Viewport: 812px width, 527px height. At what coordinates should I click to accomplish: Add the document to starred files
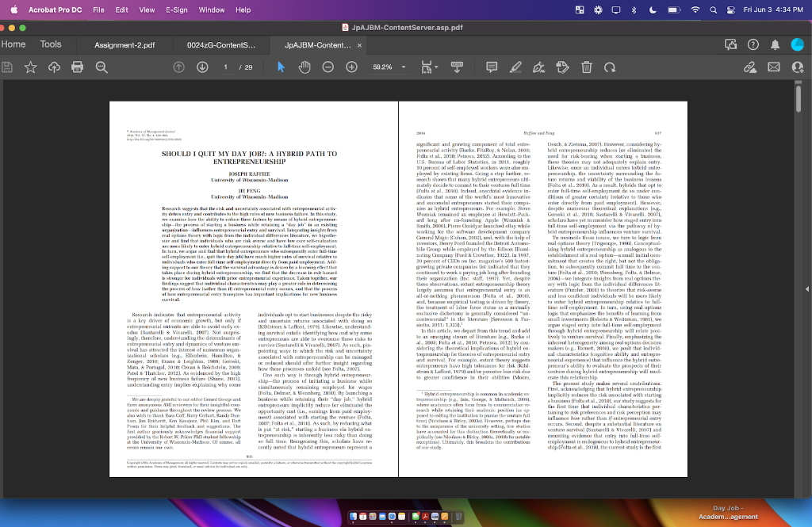[31, 67]
